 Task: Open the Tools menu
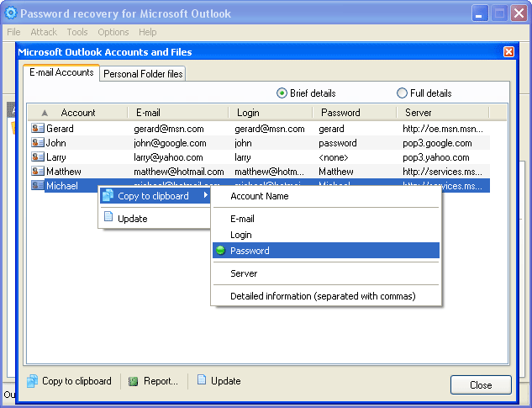[x=77, y=32]
